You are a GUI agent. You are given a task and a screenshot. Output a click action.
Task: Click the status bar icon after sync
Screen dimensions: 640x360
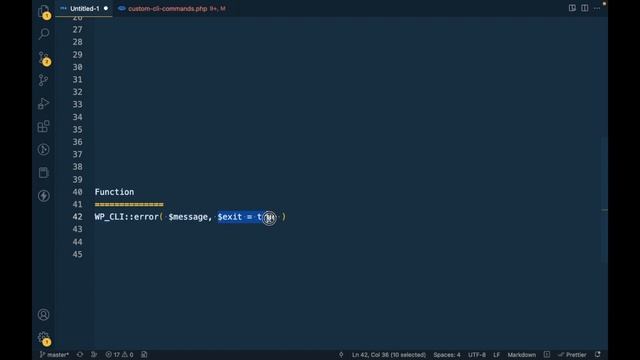tap(94, 355)
